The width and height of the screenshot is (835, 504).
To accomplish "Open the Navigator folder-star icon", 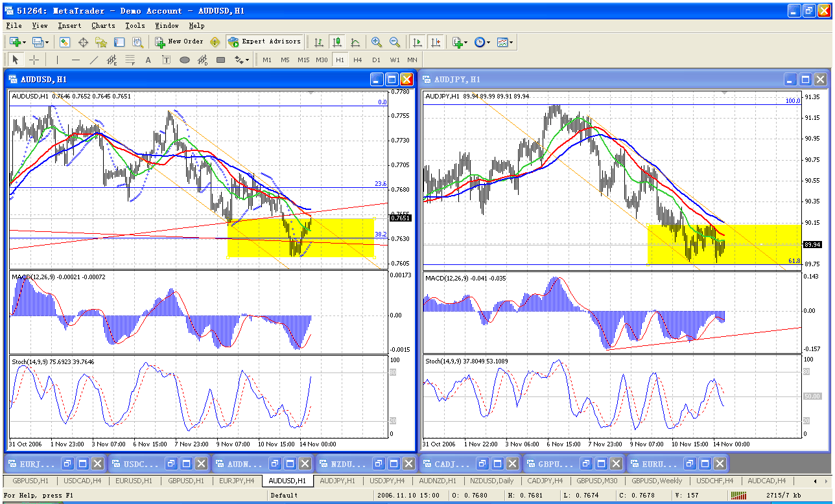I will click(101, 42).
